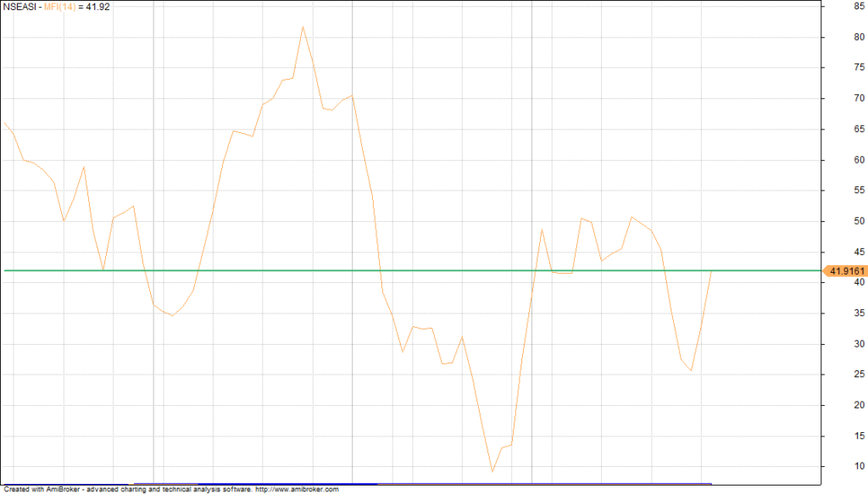Image resolution: width=868 pixels, height=494 pixels.
Task: Click the NSEASI symbol title
Action: 19,7
